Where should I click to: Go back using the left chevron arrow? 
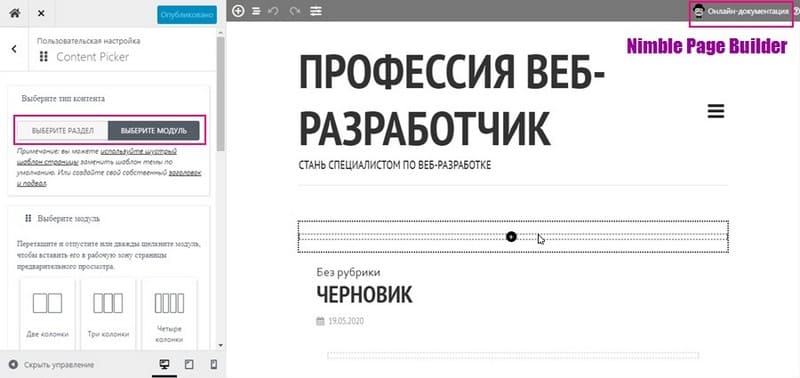click(x=14, y=49)
